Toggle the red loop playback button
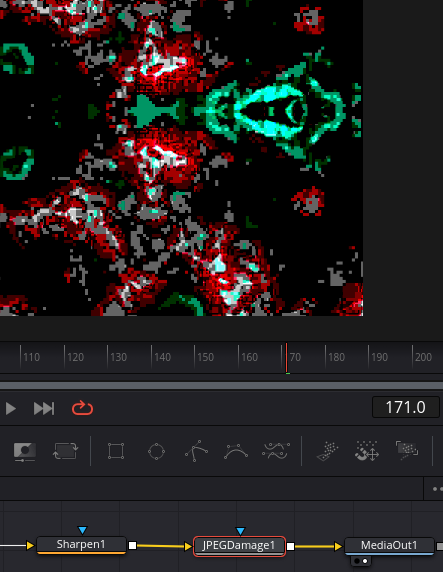This screenshot has height=572, width=443. coord(82,408)
